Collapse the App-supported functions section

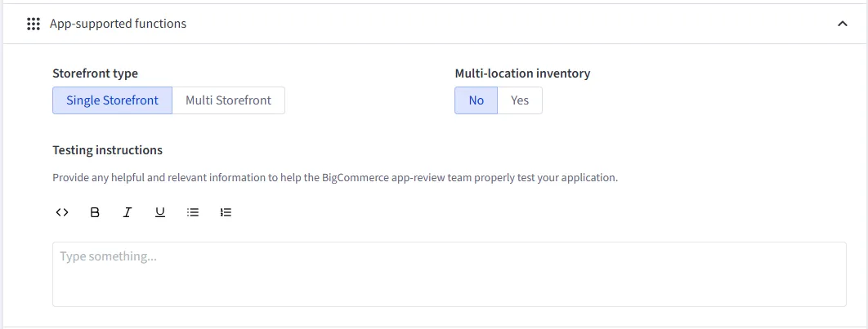[843, 24]
